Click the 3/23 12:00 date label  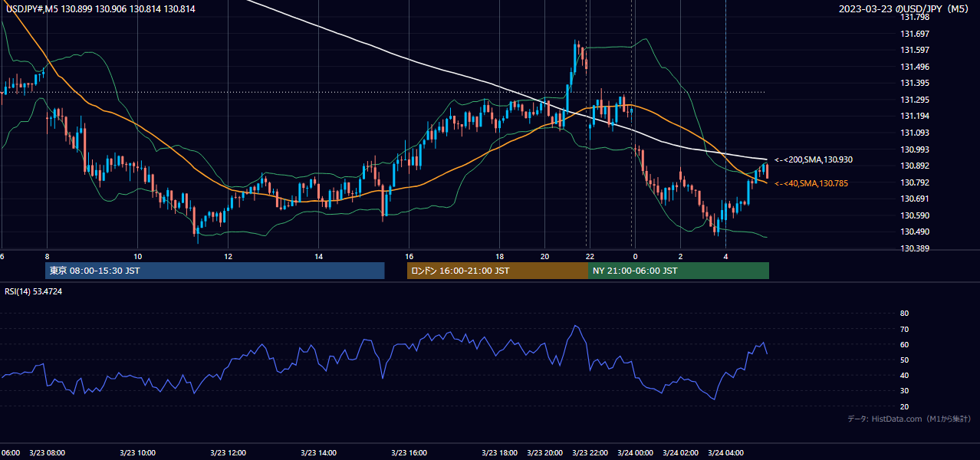[x=228, y=453]
